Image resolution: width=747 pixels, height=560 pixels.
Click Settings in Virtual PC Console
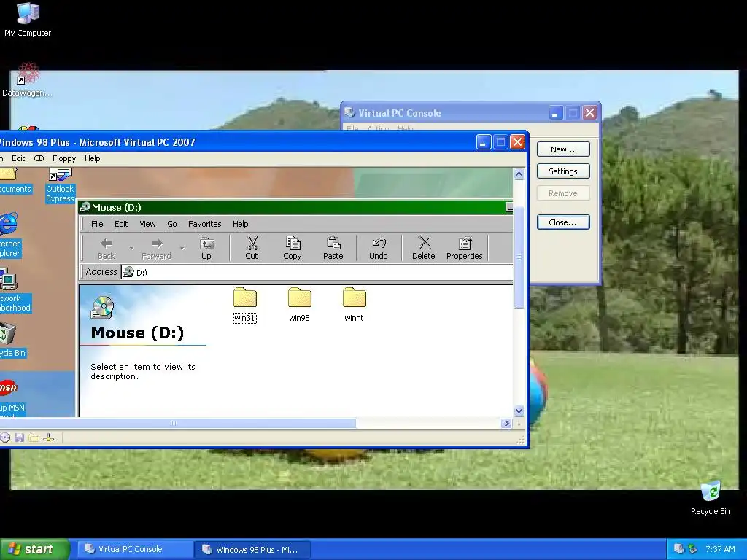click(563, 171)
